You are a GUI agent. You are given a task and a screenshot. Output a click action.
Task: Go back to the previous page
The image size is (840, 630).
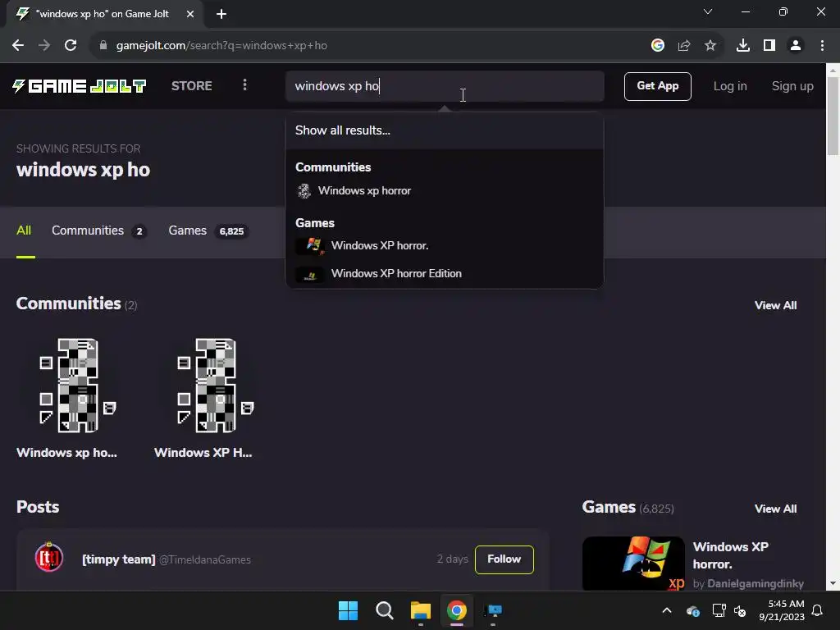[18, 46]
